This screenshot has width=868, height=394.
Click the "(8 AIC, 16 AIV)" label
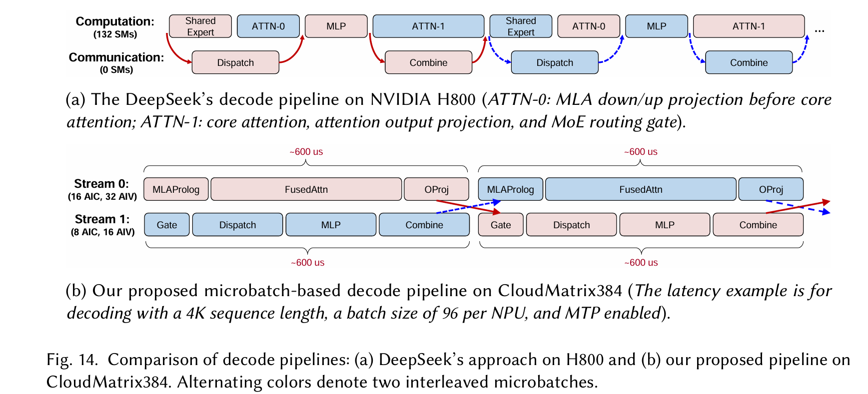102,232
